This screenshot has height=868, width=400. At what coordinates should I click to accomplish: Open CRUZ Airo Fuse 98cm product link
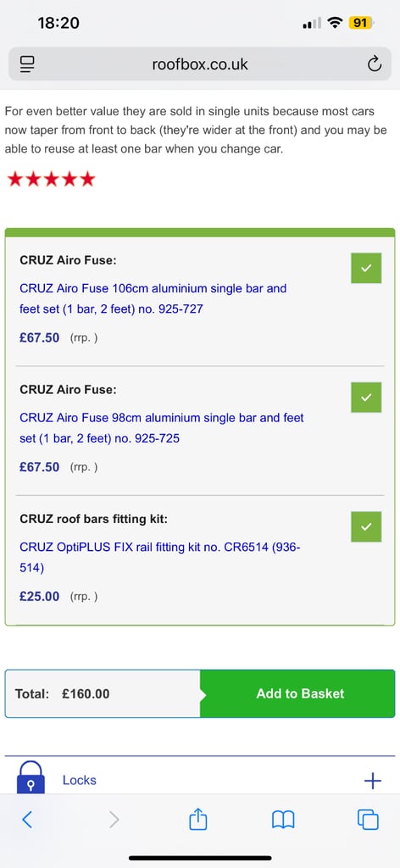point(162,428)
